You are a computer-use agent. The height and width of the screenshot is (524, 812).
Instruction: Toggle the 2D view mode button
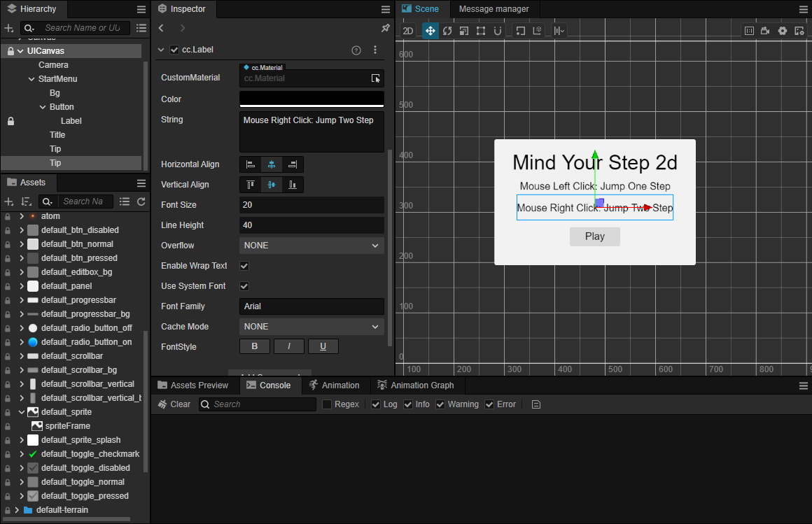(408, 31)
